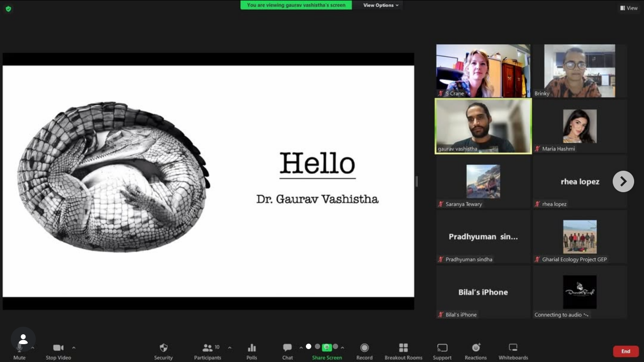
Task: Open Breakout Rooms
Action: (403, 351)
